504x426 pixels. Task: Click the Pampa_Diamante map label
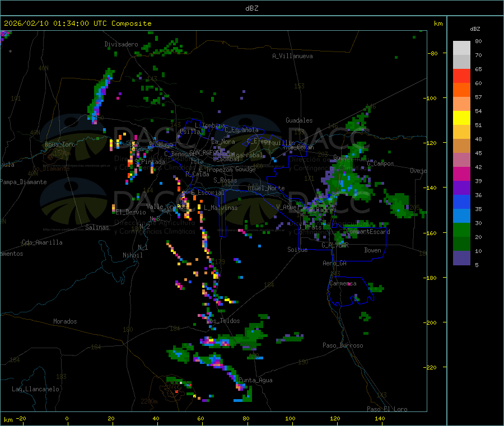tap(24, 182)
